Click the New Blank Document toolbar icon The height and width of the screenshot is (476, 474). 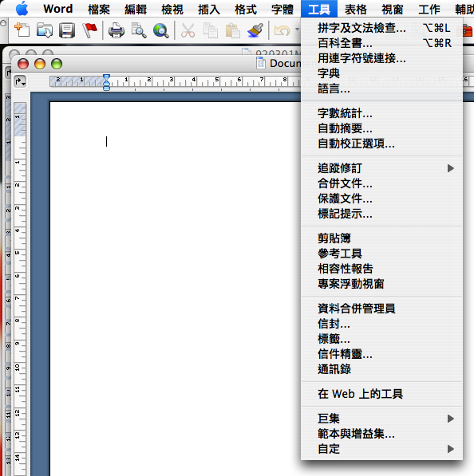pos(22,30)
